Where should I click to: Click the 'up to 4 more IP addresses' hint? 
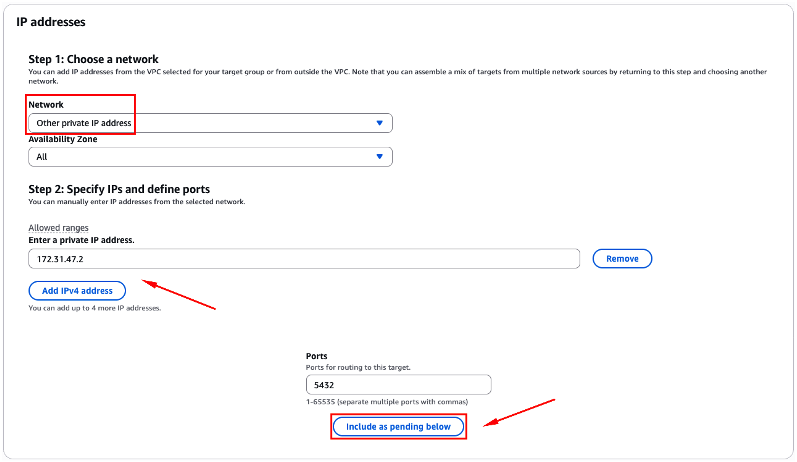coord(95,308)
